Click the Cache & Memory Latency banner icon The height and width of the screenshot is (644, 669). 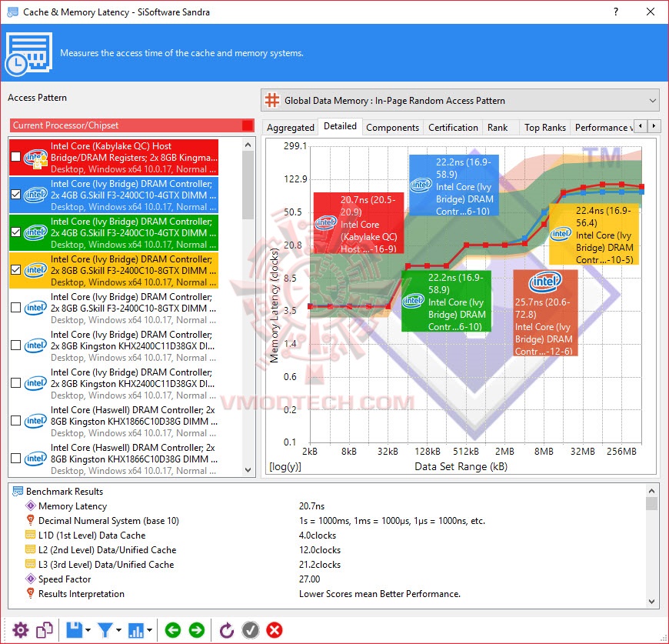(x=28, y=53)
